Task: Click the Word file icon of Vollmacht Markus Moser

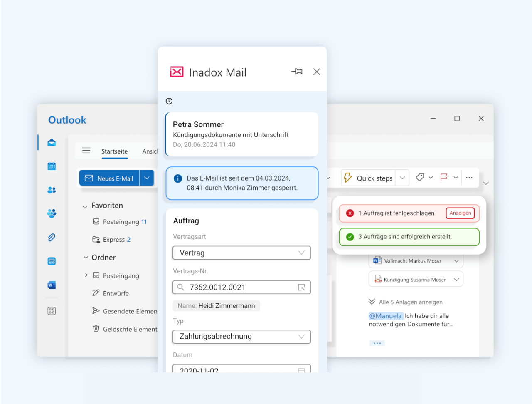Action: point(377,260)
